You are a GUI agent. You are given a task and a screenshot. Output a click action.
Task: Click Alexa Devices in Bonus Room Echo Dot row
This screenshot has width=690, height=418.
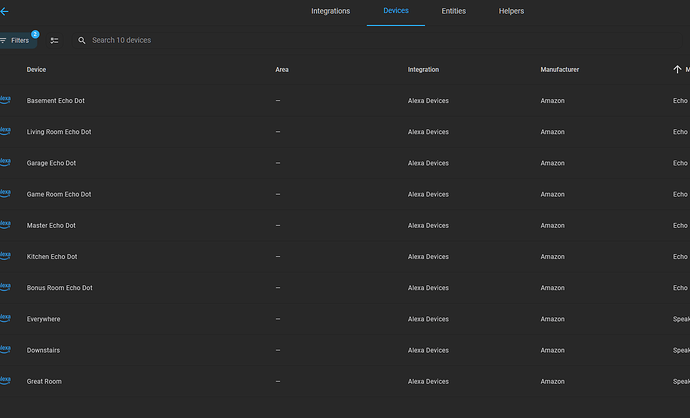(428, 288)
